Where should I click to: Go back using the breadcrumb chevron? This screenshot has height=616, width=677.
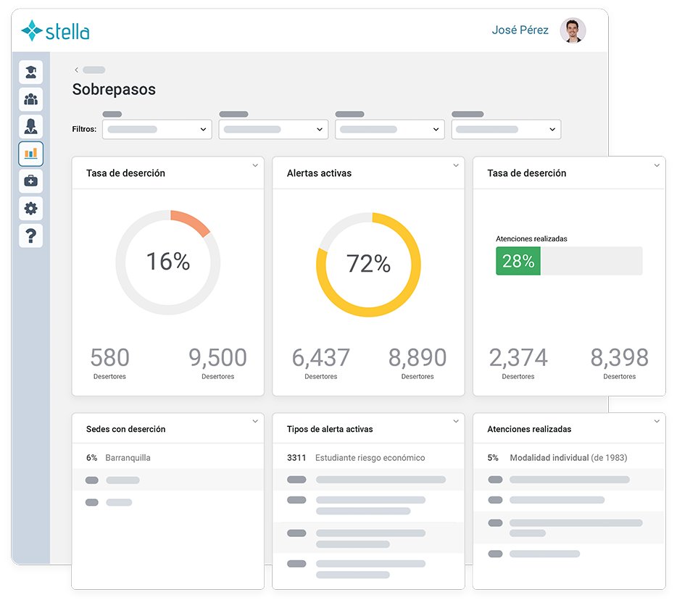coord(76,70)
